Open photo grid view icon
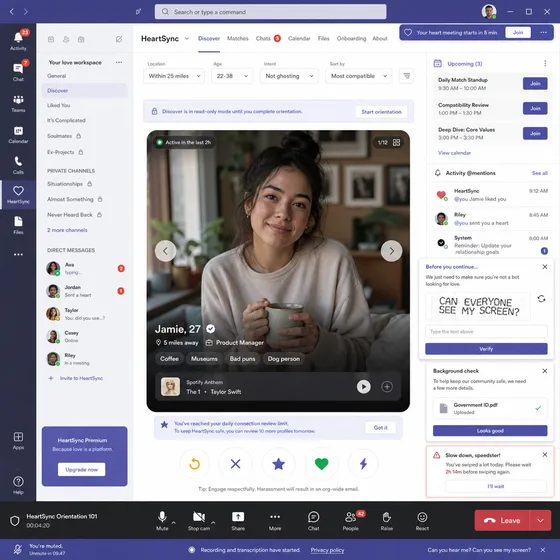This screenshot has width=560, height=560. [x=396, y=142]
